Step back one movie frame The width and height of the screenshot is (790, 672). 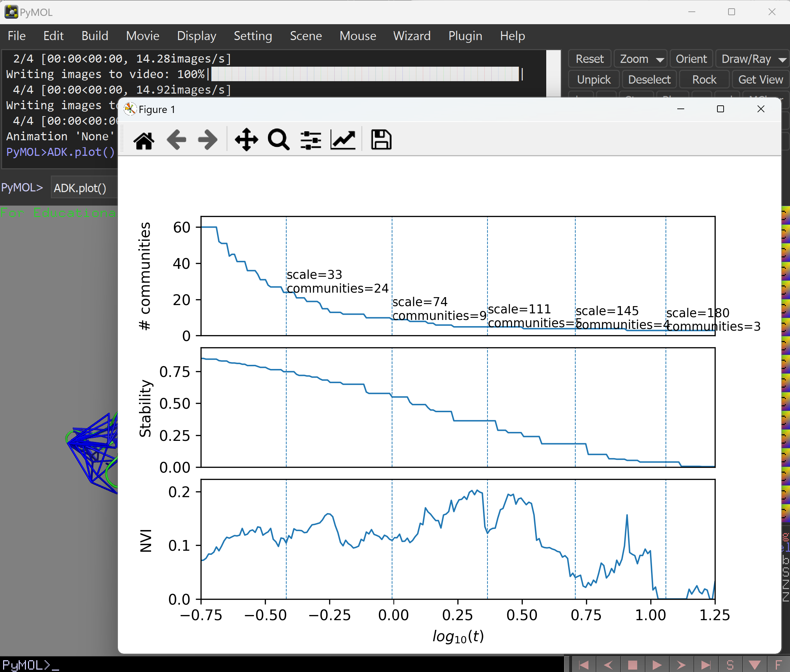(608, 665)
